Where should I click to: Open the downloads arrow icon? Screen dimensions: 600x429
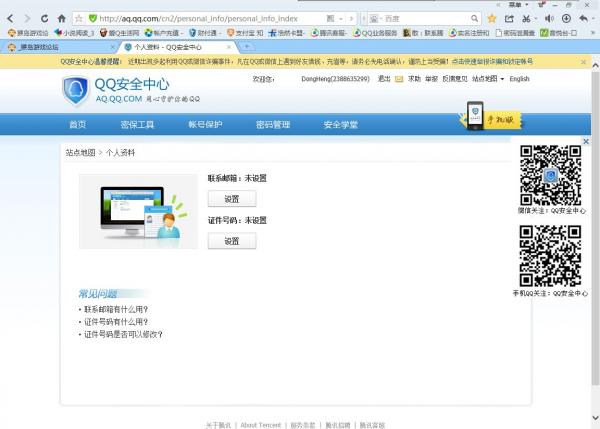[566, 18]
